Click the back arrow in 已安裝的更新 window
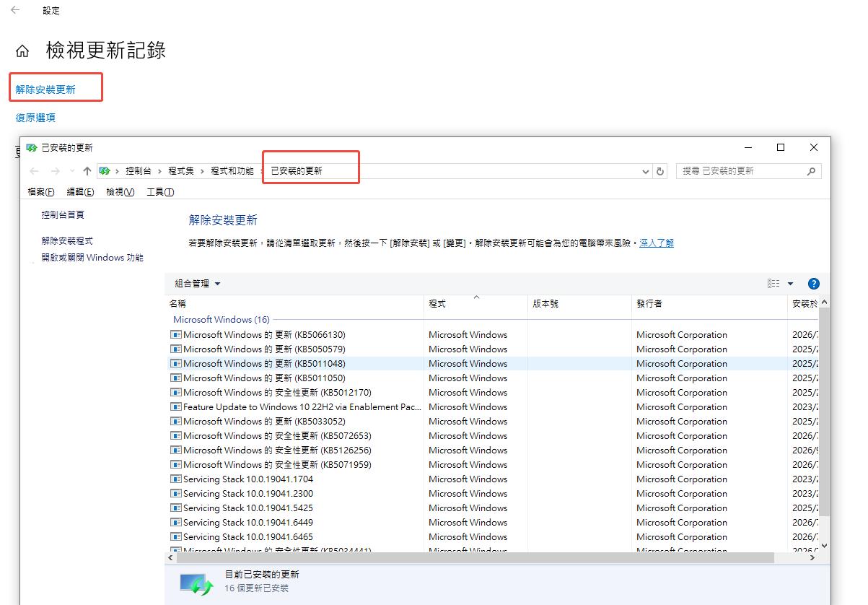This screenshot has width=868, height=605. click(35, 171)
